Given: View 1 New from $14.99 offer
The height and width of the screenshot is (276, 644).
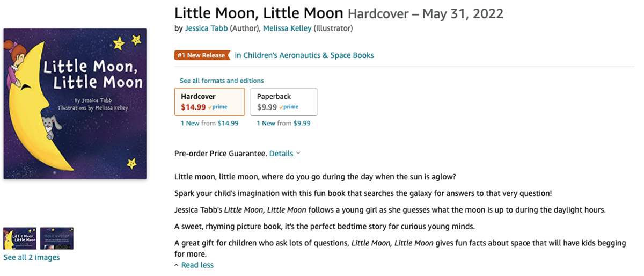Looking at the screenshot, I should coord(210,123).
